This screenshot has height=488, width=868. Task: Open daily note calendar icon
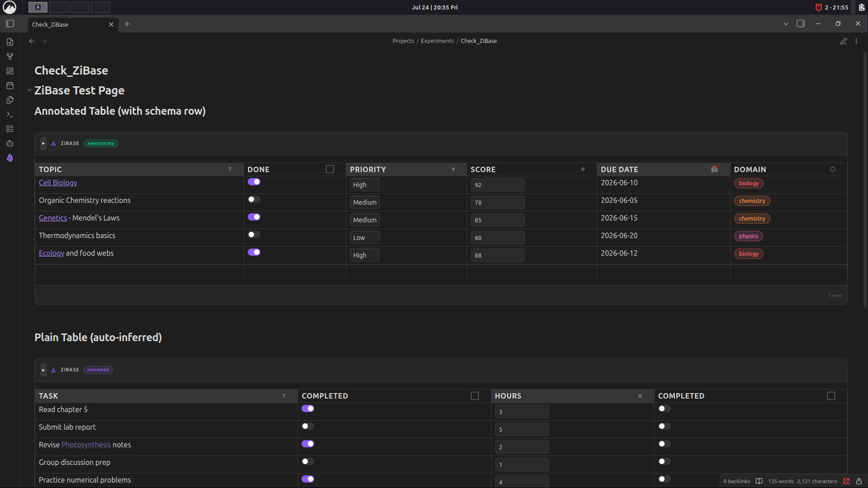[10, 85]
